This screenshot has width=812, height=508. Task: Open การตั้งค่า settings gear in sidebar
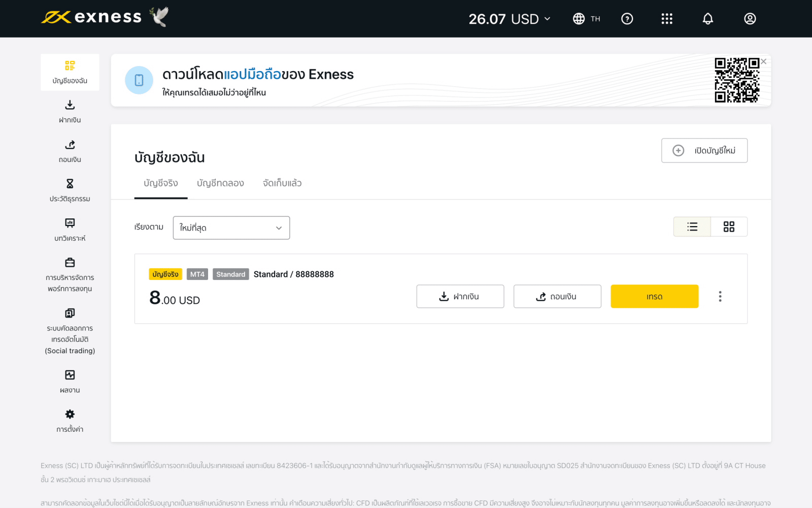pos(70,421)
